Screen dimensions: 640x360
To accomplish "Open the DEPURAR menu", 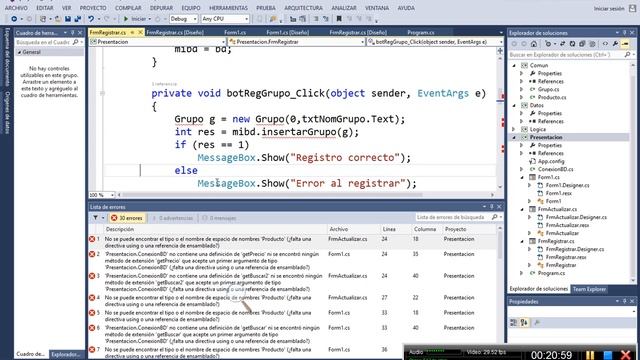I will (161, 8).
